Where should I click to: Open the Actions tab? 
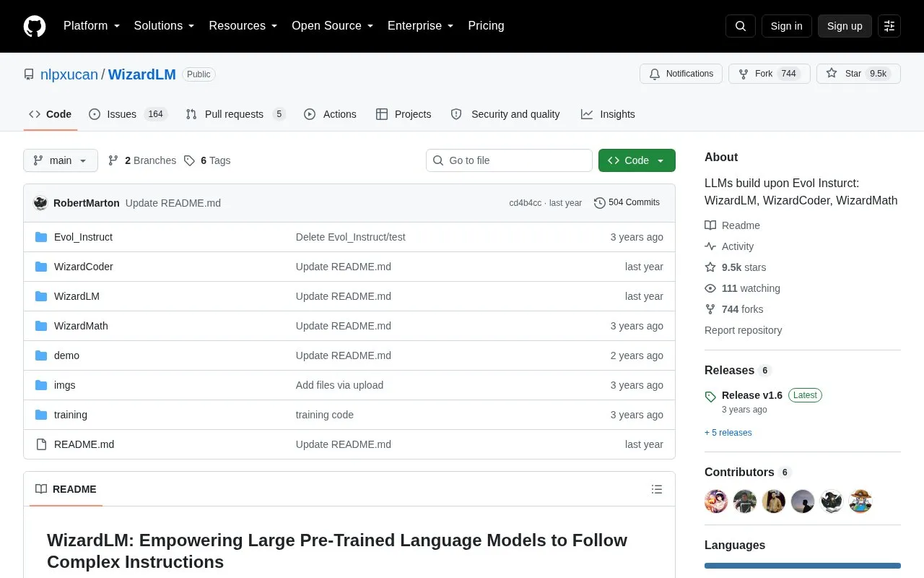point(331,114)
